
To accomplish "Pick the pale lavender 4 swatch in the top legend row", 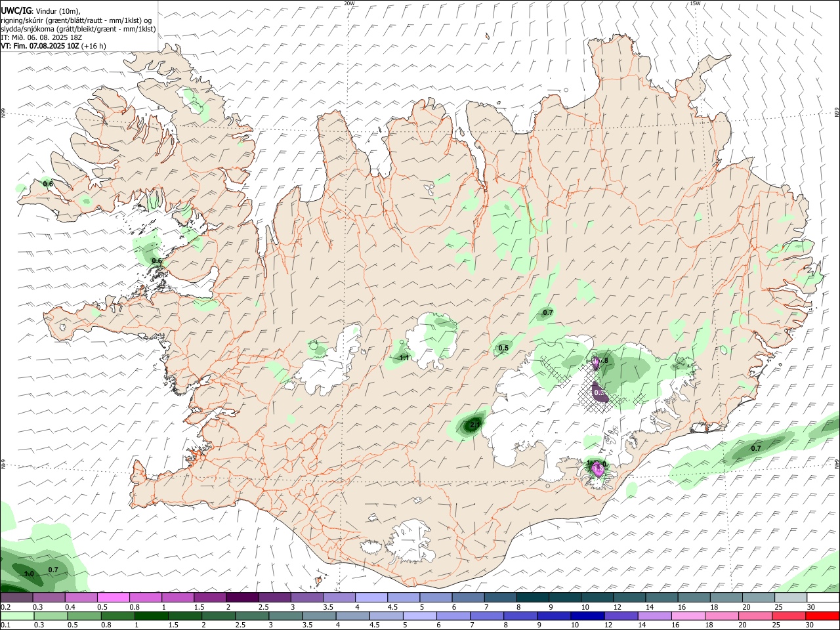I will pyautogui.click(x=371, y=598).
